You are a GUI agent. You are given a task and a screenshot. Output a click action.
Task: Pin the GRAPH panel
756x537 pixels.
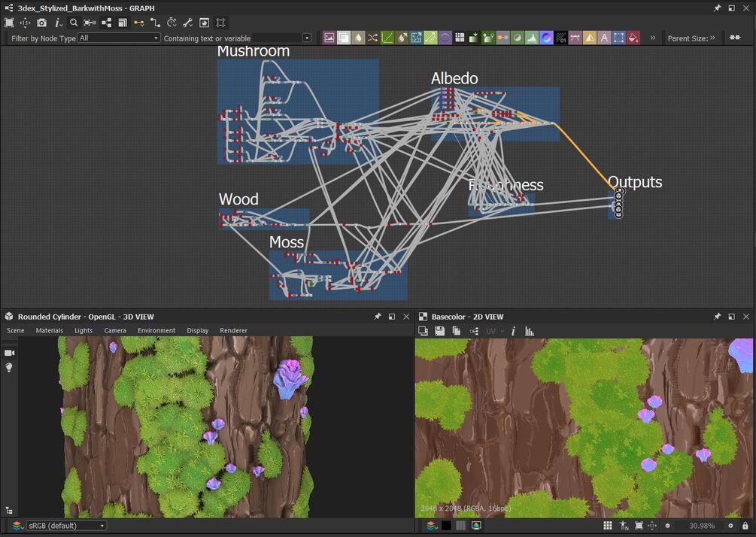pyautogui.click(x=717, y=8)
